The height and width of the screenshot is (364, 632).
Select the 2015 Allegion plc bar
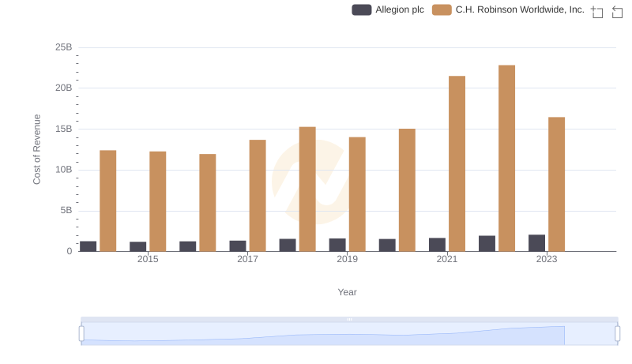(x=137, y=246)
